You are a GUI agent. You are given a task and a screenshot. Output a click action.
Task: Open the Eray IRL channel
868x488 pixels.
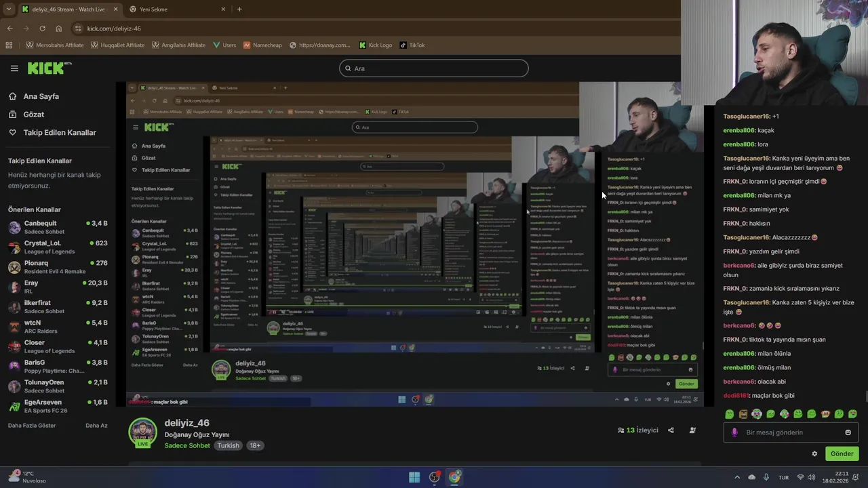tap(58, 287)
